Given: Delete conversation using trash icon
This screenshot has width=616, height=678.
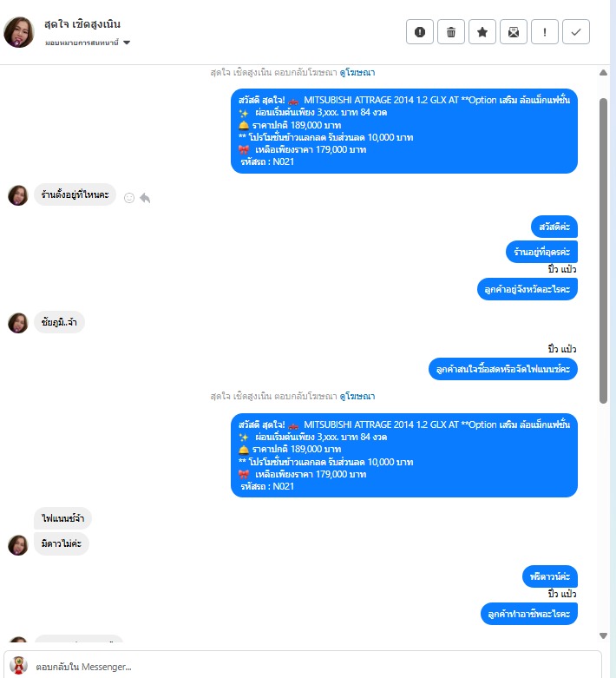Looking at the screenshot, I should [451, 32].
